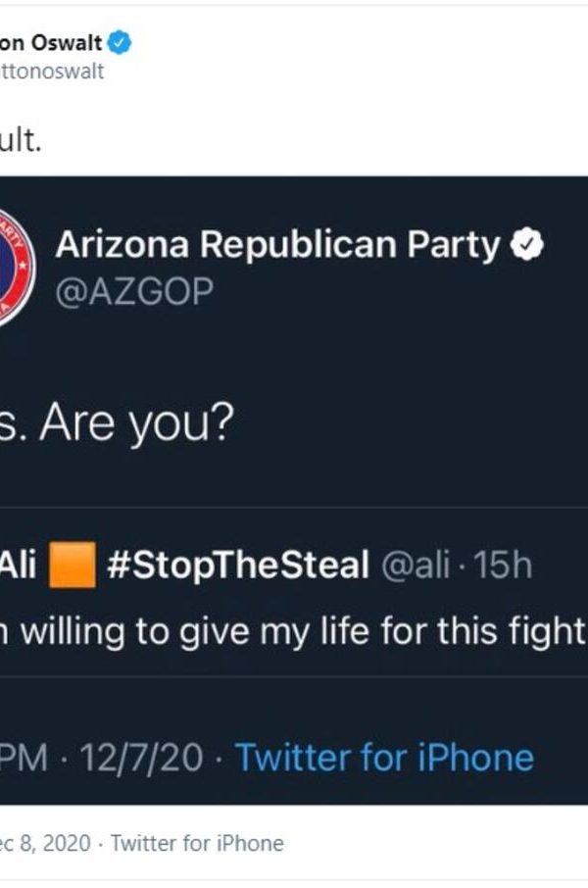
Task: Open the Dec 8, 2020 tweet date
Action: pyautogui.click(x=45, y=843)
